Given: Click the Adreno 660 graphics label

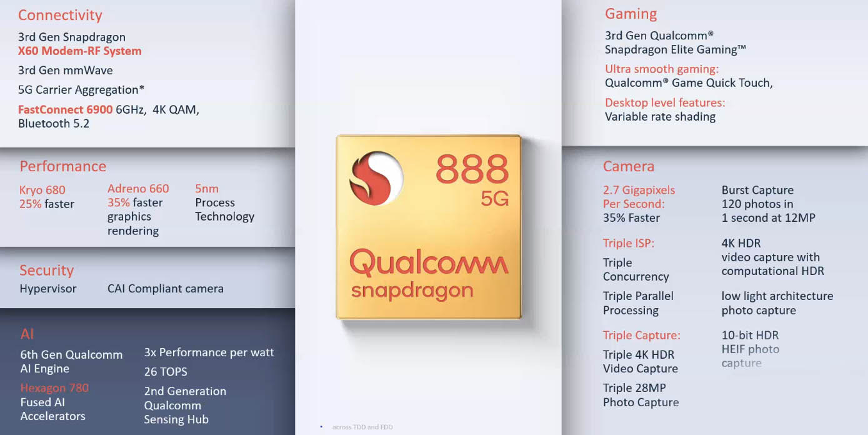Looking at the screenshot, I should point(138,189).
